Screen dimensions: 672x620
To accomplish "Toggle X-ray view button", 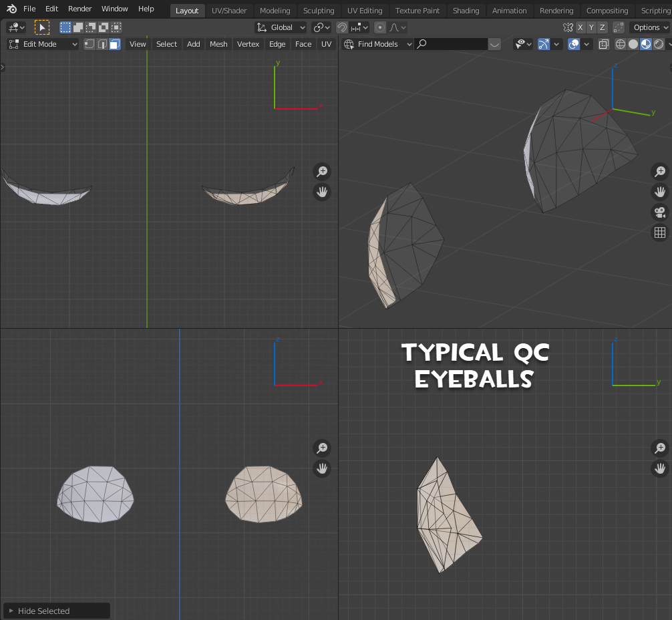I will pyautogui.click(x=603, y=44).
